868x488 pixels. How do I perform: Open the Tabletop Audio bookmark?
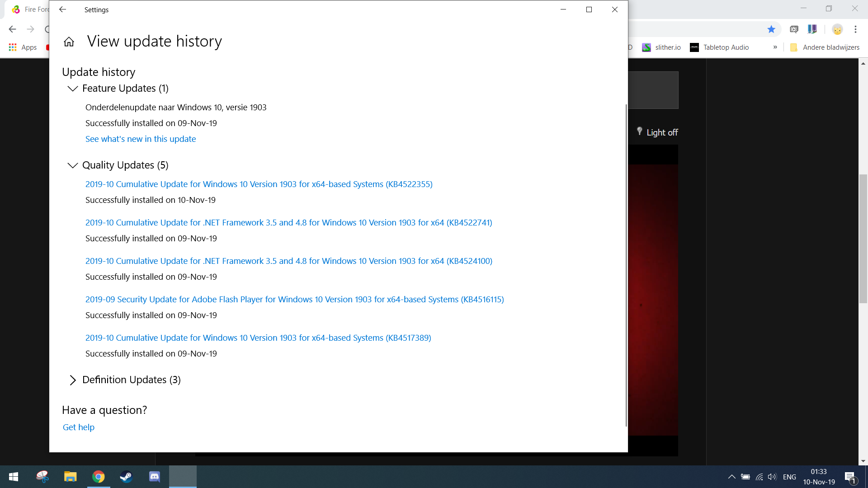pos(719,47)
